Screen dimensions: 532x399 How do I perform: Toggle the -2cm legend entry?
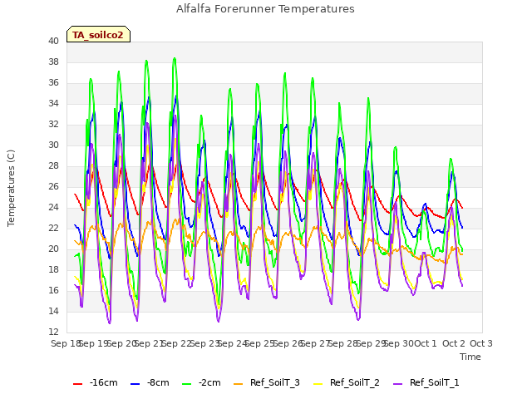(x=201, y=382)
